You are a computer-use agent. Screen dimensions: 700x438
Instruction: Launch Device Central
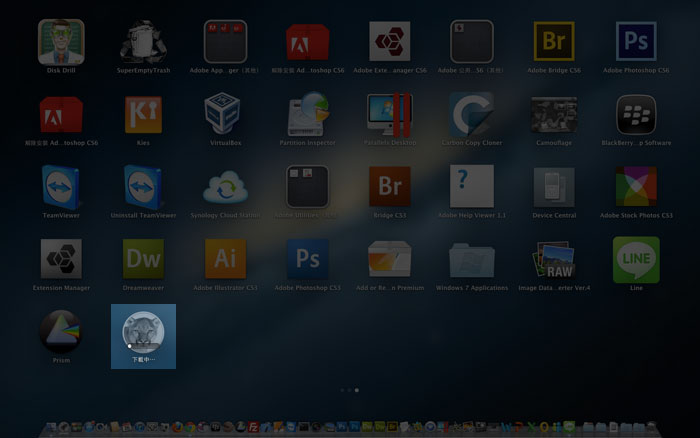pos(554,187)
